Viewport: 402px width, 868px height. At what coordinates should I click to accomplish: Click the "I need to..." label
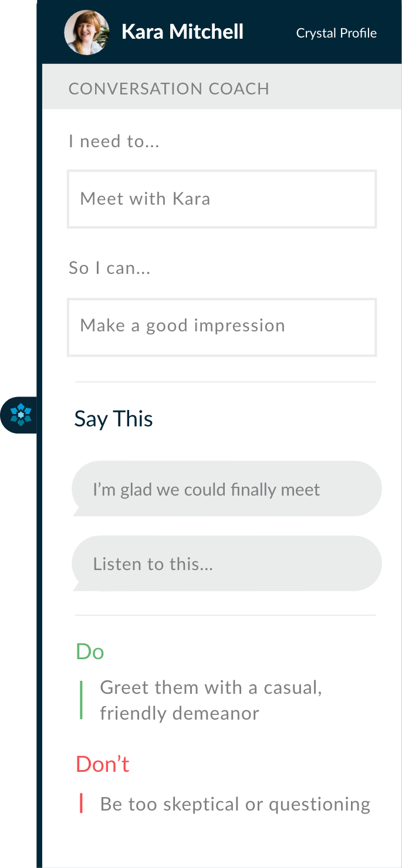click(114, 141)
